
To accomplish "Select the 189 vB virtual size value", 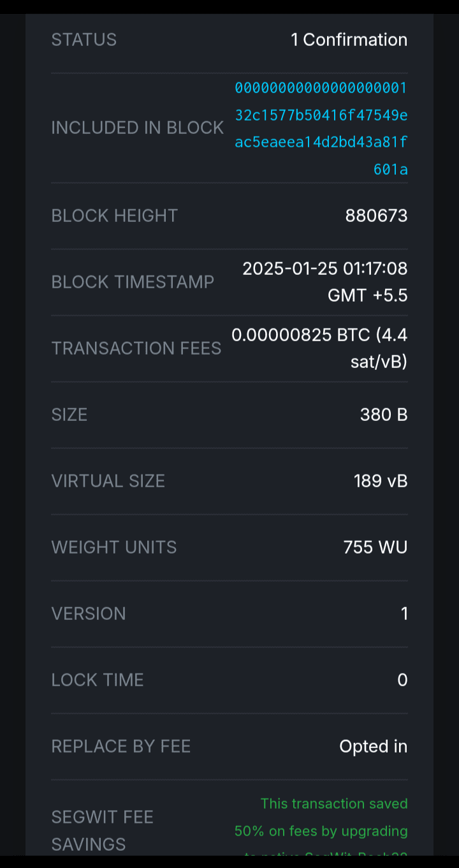I will (x=381, y=481).
